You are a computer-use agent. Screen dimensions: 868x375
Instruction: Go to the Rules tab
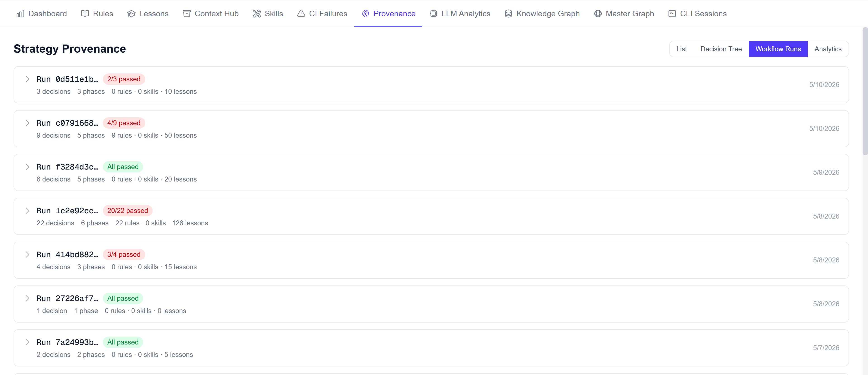click(x=97, y=14)
